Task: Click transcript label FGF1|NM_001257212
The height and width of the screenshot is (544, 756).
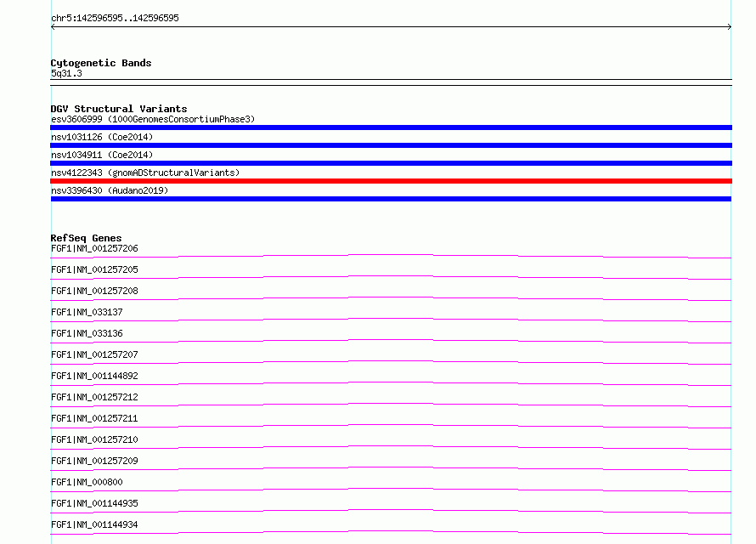Action: point(94,397)
